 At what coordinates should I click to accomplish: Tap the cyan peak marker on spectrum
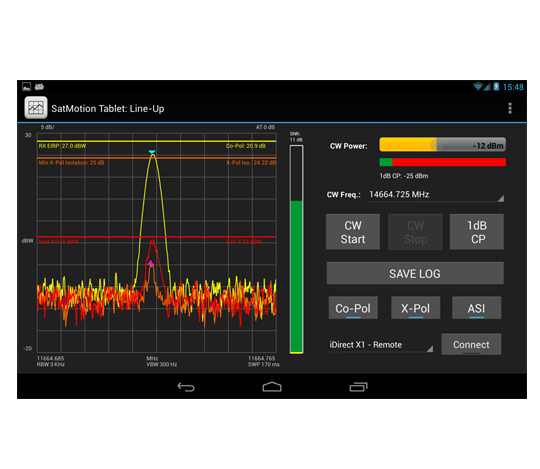tap(152, 152)
